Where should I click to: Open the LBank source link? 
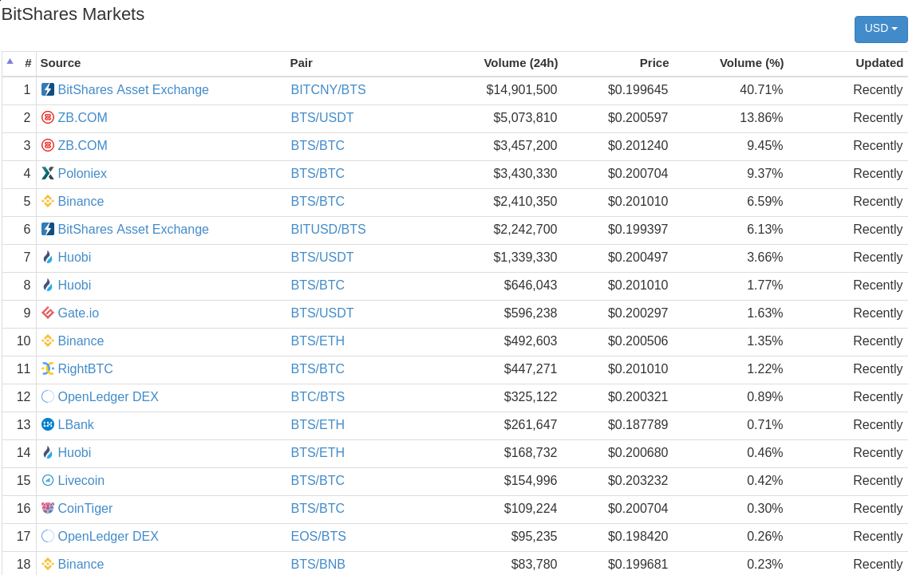click(76, 424)
